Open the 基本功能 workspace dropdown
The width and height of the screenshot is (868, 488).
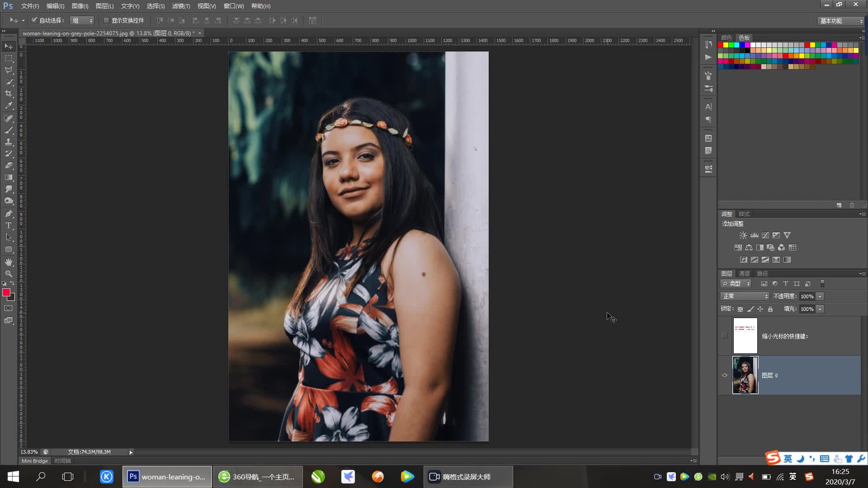click(841, 21)
